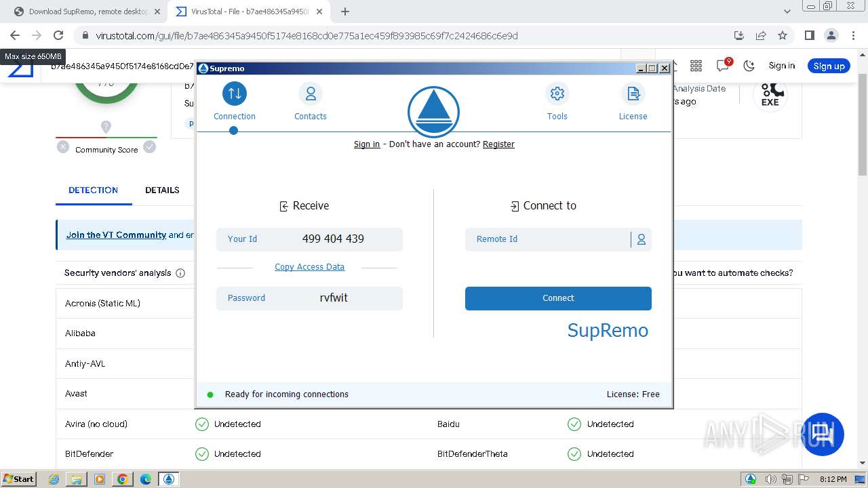
Task: Click the Chrome address bar URL
Action: pyautogui.click(x=307, y=36)
